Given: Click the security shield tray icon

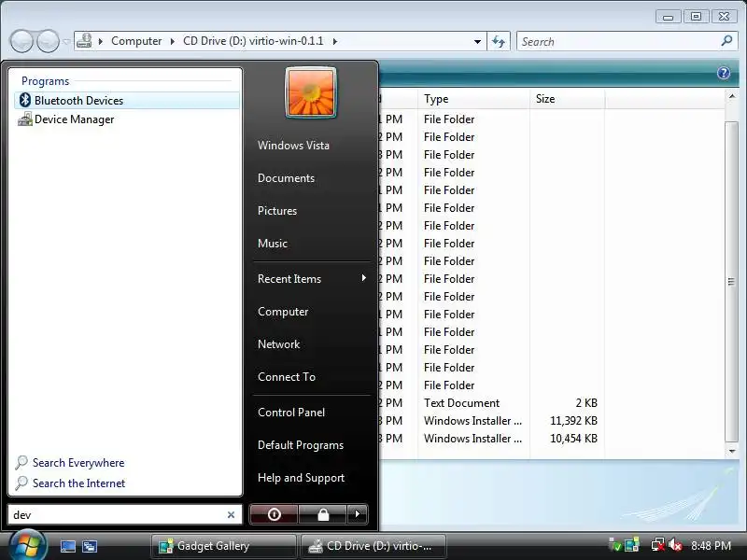Looking at the screenshot, I should click(615, 545).
